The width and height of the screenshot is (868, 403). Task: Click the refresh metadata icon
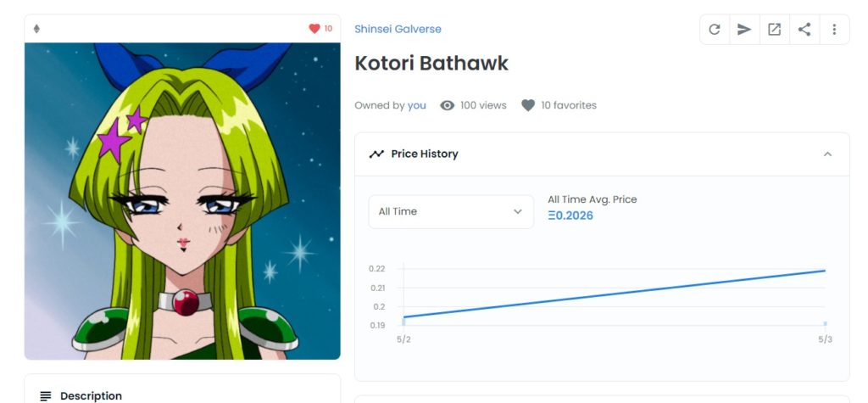[715, 30]
